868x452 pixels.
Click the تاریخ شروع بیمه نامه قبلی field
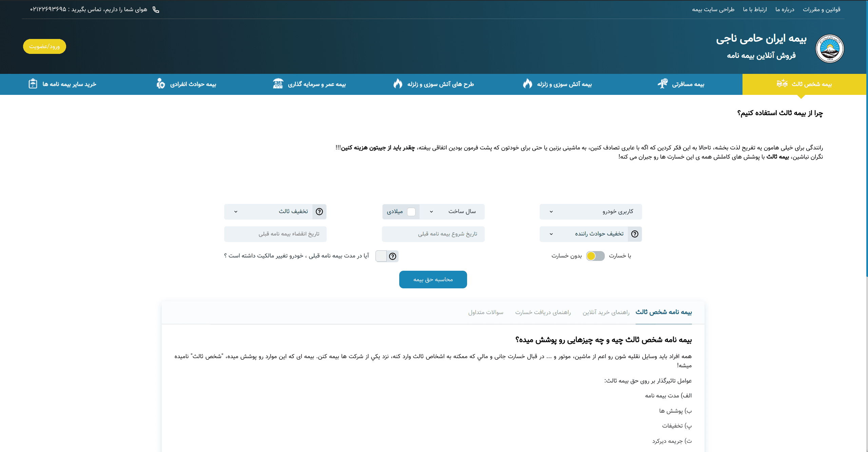coord(433,234)
